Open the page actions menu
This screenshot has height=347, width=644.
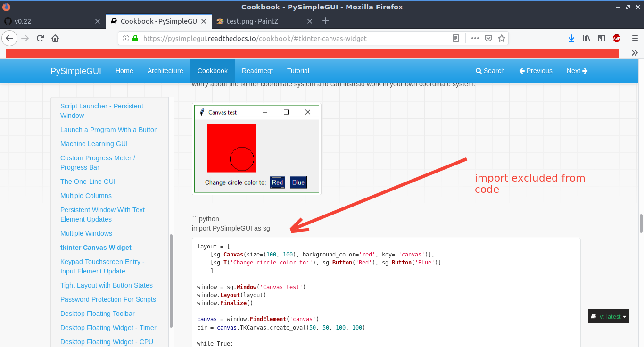click(475, 38)
